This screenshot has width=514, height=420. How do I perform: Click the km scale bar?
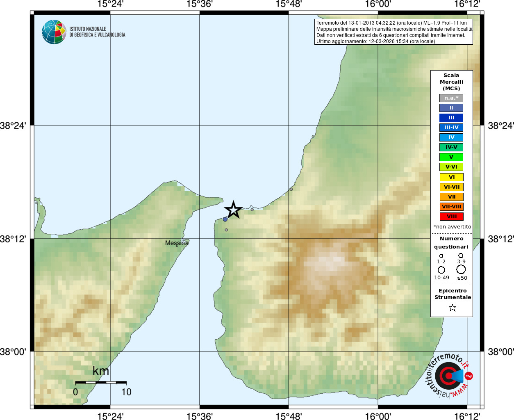click(101, 382)
